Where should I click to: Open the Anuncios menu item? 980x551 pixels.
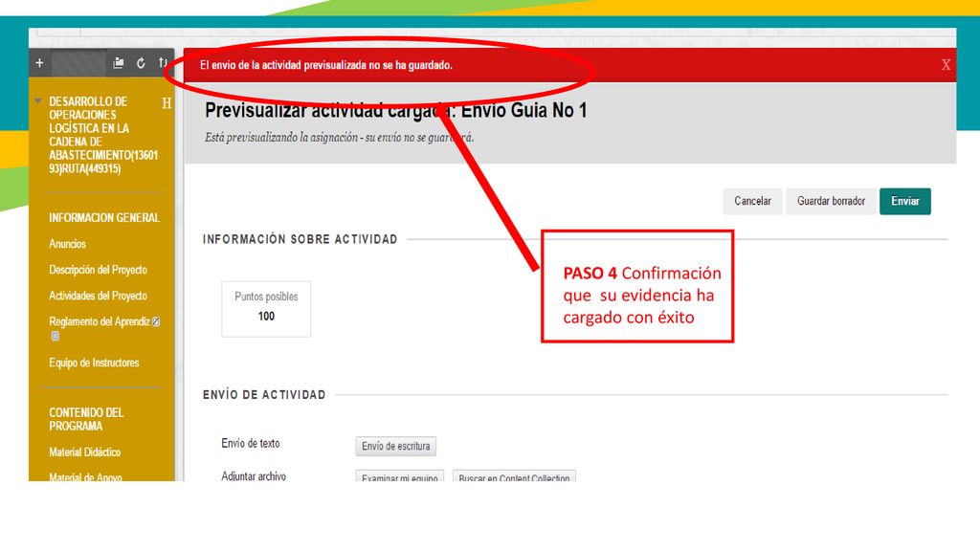(x=68, y=244)
